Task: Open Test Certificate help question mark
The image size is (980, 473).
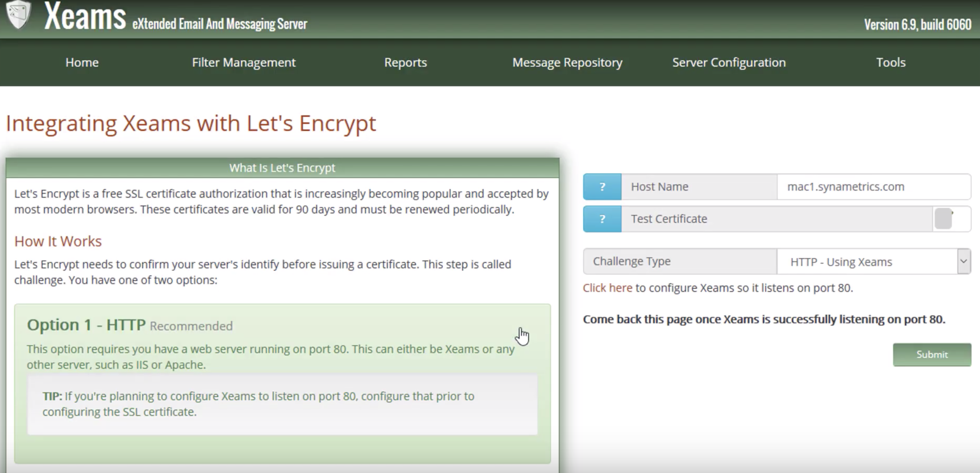Action: pos(602,219)
